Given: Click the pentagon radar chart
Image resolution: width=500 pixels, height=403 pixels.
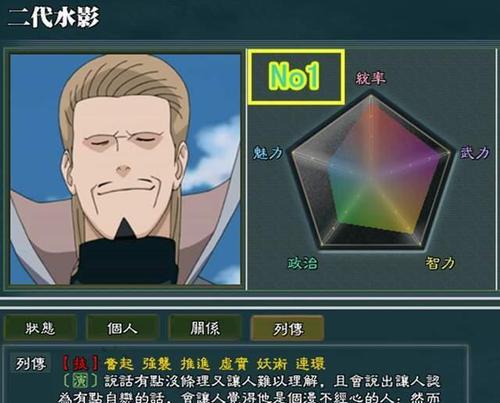Looking at the screenshot, I should point(371,172).
